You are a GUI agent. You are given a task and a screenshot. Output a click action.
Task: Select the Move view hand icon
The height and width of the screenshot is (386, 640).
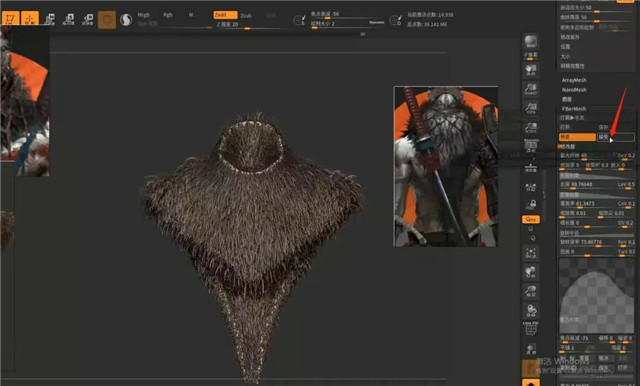click(x=531, y=272)
